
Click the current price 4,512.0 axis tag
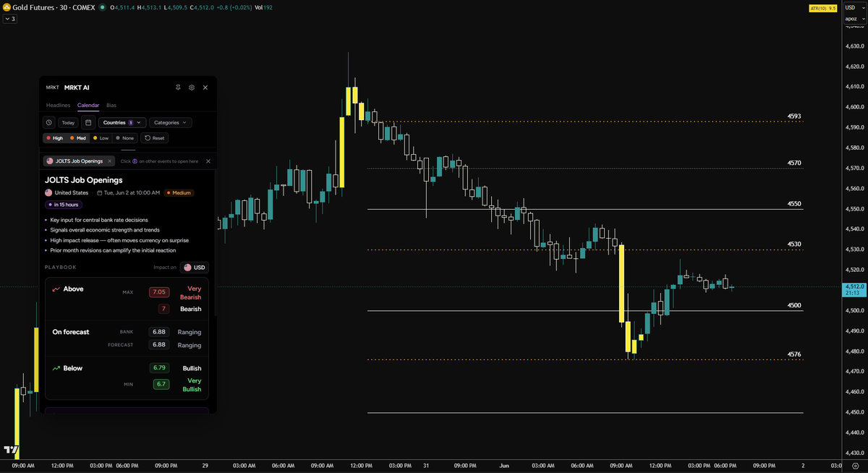tap(854, 289)
